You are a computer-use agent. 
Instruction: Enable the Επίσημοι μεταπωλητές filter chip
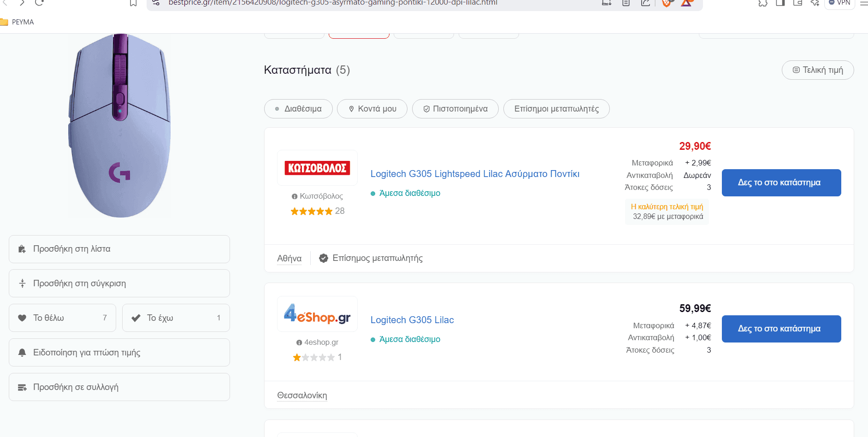(556, 109)
